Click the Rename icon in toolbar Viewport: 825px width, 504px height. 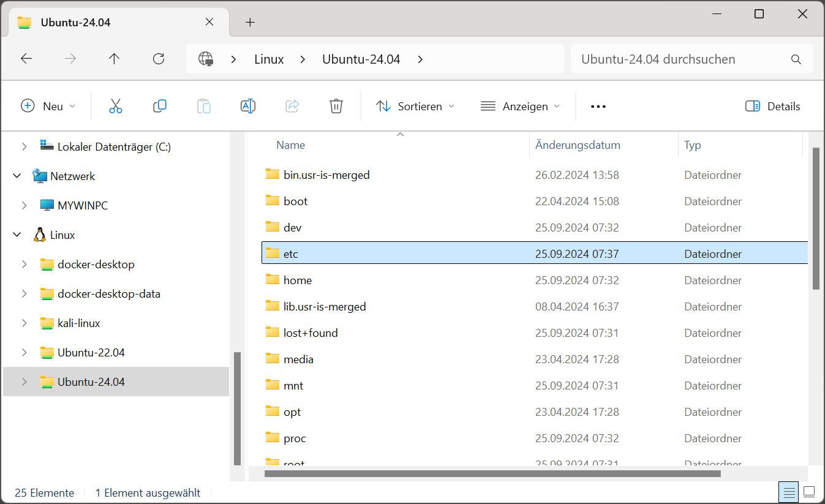click(x=248, y=106)
